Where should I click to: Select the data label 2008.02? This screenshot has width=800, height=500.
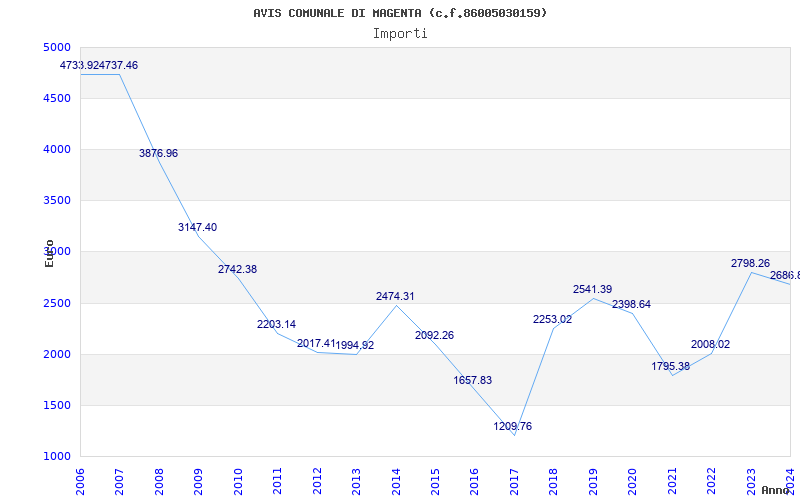click(710, 344)
